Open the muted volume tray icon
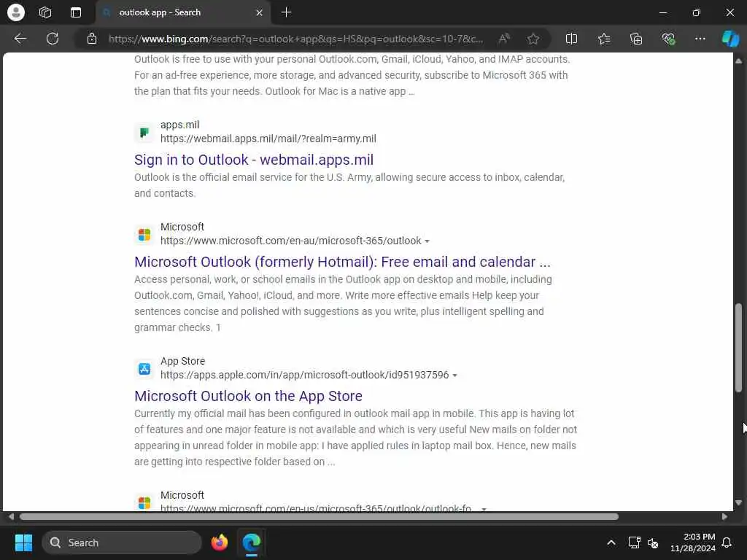The image size is (747, 560). [x=653, y=542]
